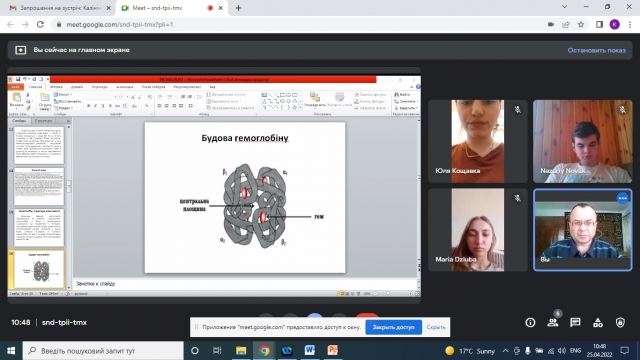Click the Cortana circle on the taskbar
The height and width of the screenshot is (360, 640).
195,350
